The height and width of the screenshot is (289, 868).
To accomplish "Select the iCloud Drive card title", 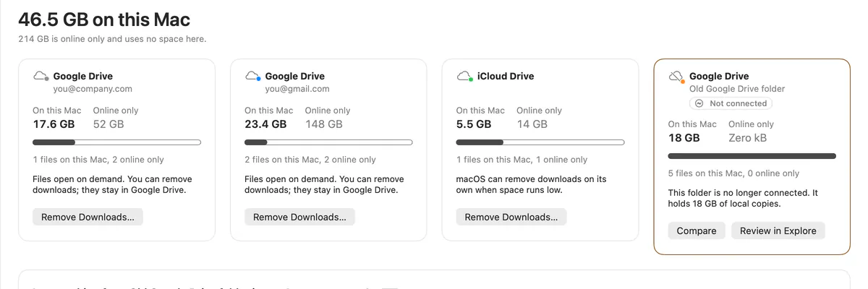I will (507, 76).
